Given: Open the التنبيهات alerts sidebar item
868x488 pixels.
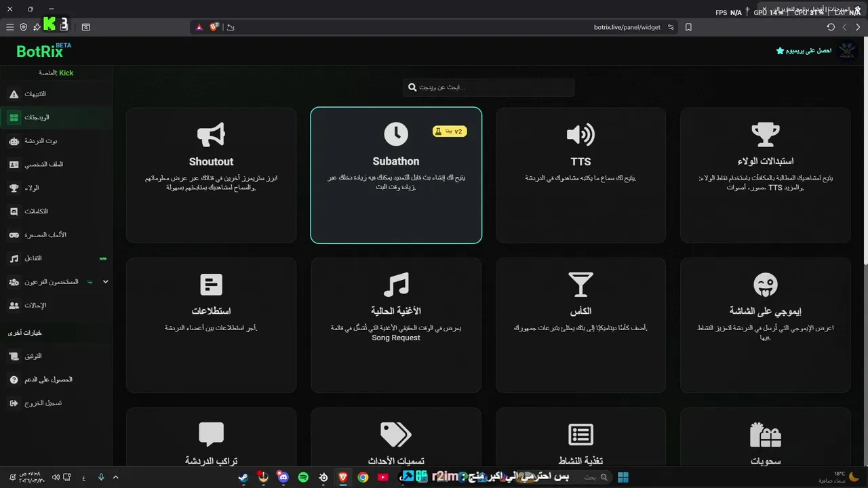Looking at the screenshot, I should tap(56, 94).
